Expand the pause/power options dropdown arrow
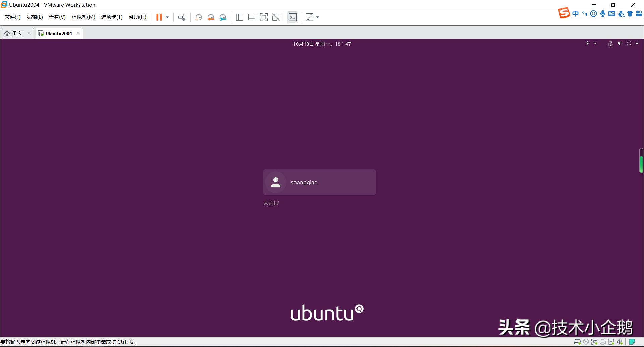 click(167, 17)
